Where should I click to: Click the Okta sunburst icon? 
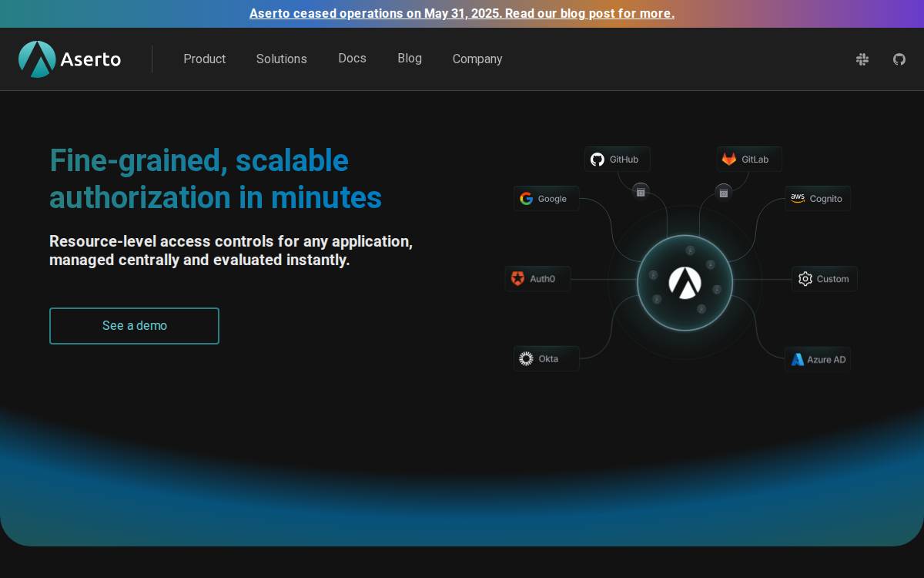(527, 359)
